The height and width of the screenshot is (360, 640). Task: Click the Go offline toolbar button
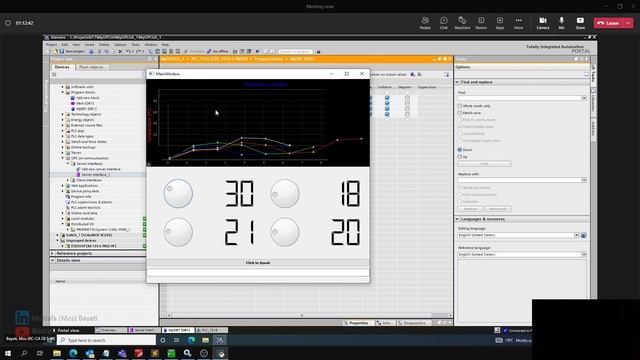pyautogui.click(x=218, y=51)
